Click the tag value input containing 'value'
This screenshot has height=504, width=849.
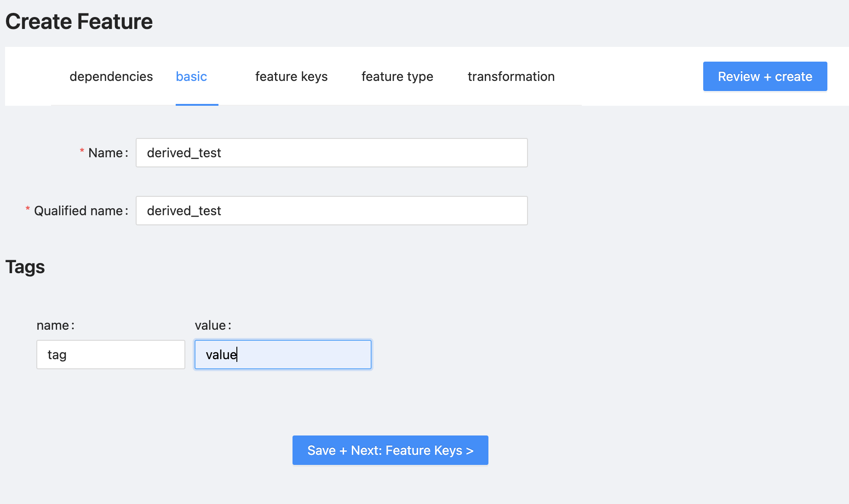click(283, 355)
